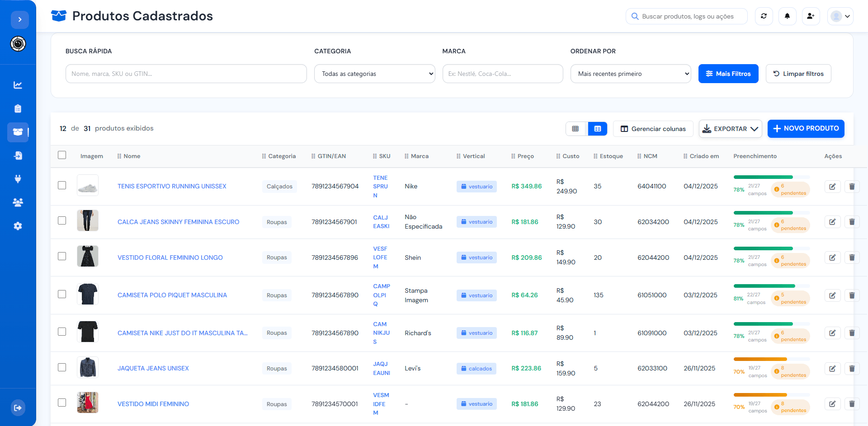Sort the table by the Preço column header
This screenshot has height=426, width=868.
pyautogui.click(x=525, y=156)
